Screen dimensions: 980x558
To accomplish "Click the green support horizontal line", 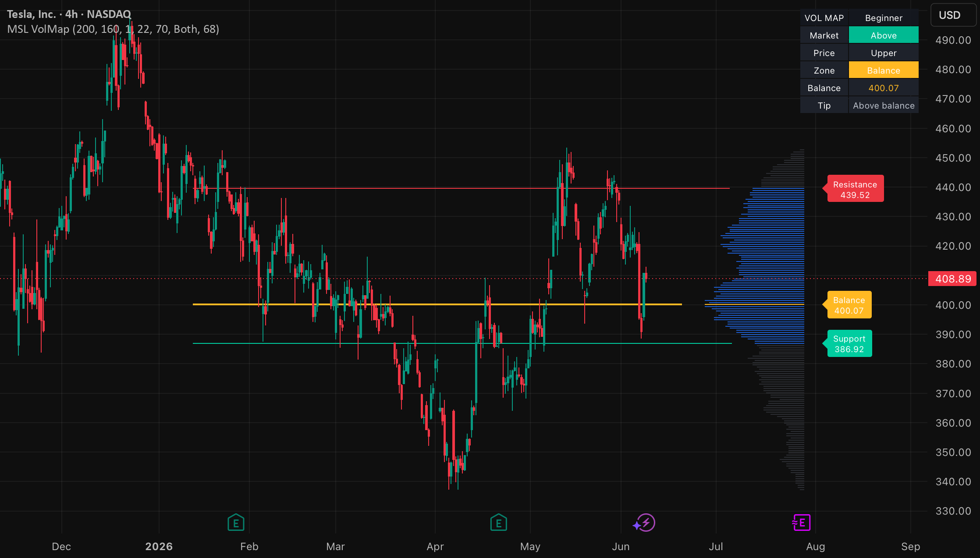I will (x=462, y=343).
